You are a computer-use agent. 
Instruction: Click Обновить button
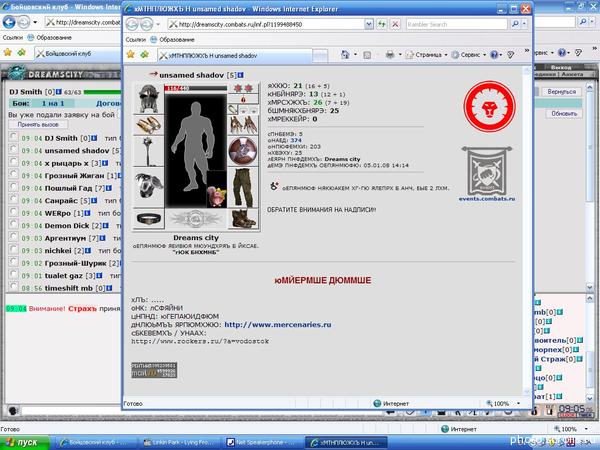point(564,114)
